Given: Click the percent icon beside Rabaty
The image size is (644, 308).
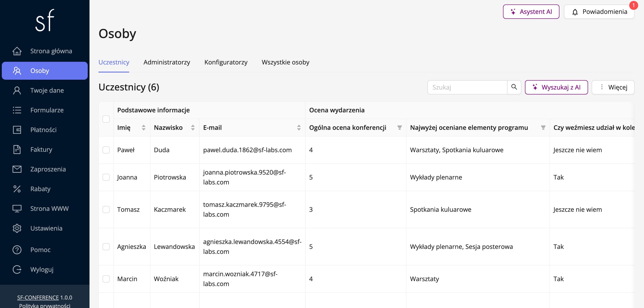Looking at the screenshot, I should tap(17, 189).
